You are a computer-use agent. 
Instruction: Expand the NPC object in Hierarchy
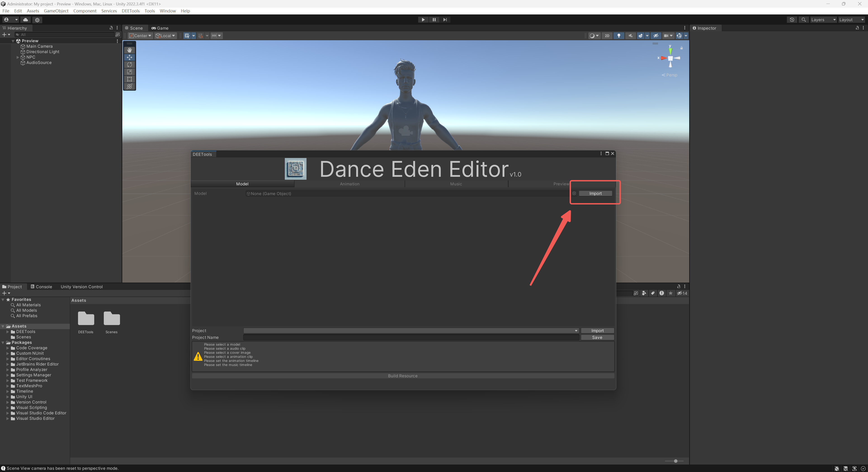pos(18,57)
